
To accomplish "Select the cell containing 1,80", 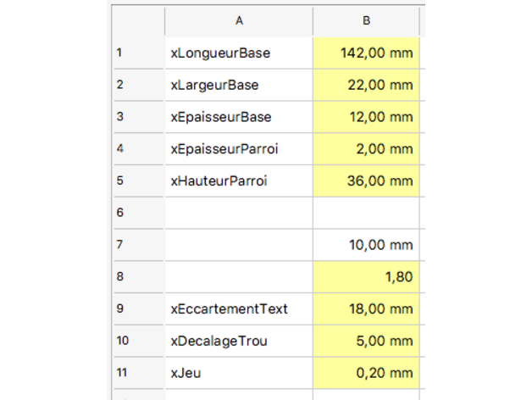I will (x=366, y=277).
